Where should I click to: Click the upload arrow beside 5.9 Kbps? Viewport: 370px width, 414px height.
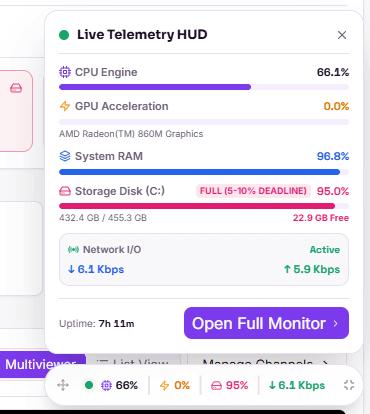click(287, 269)
